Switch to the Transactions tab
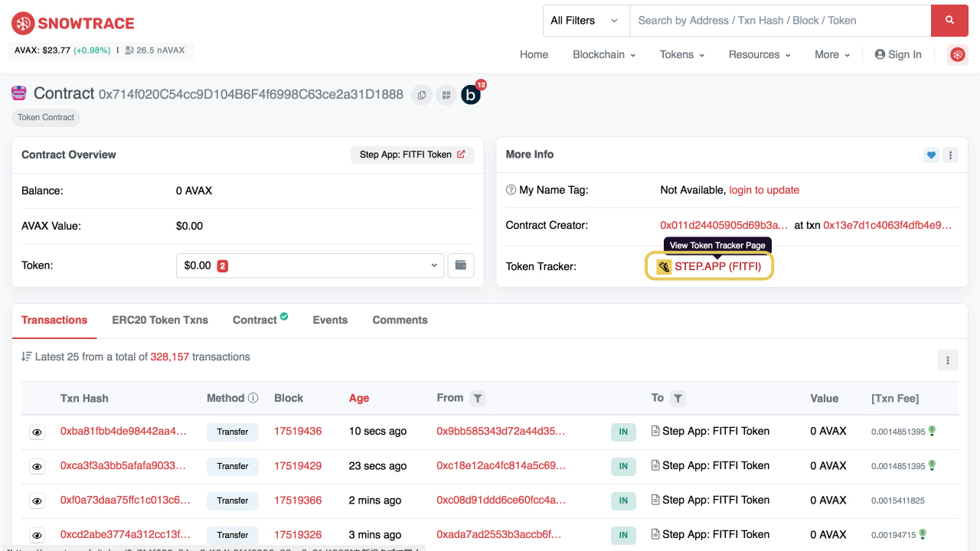 pyautogui.click(x=54, y=320)
